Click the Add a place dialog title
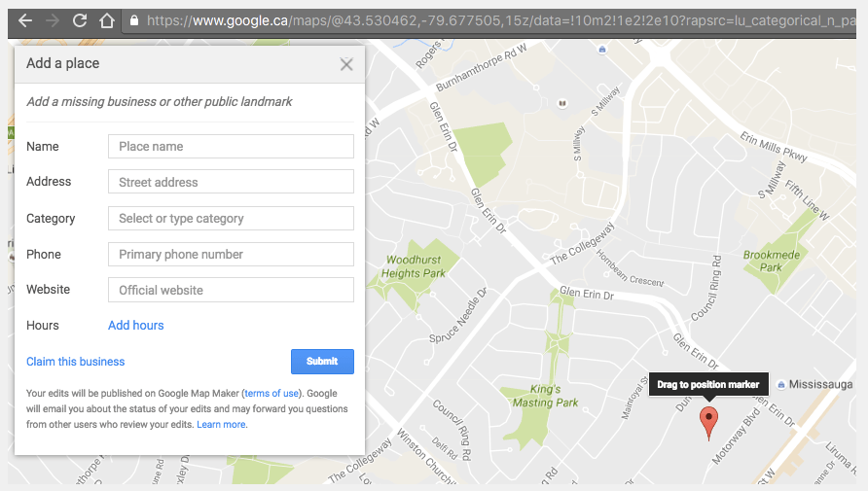 pyautogui.click(x=63, y=63)
